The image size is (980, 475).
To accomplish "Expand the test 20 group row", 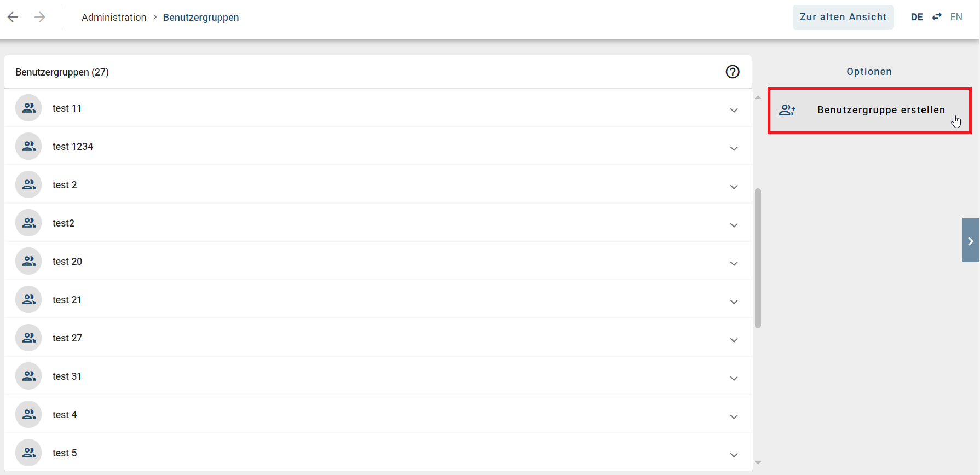I will tap(734, 263).
